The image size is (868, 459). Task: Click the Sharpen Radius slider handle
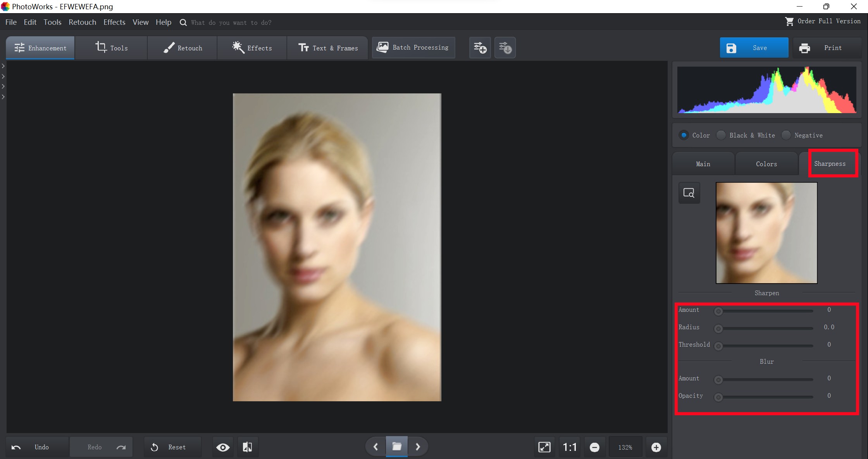point(718,328)
